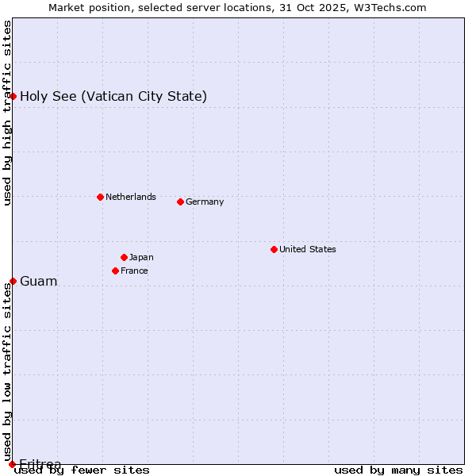This screenshot has width=476, height=476.
Task: Select the Japan red diamond marker
Action: (124, 257)
